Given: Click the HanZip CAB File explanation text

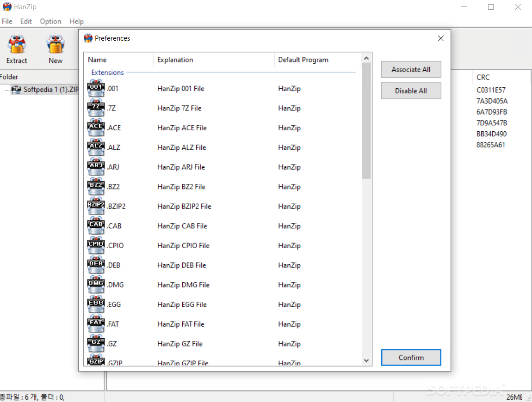Looking at the screenshot, I should 182,226.
